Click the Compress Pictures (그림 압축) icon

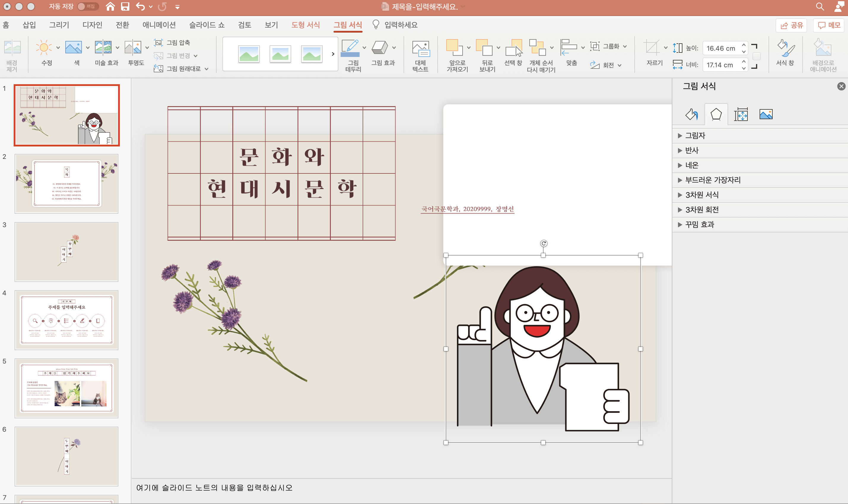click(x=158, y=42)
